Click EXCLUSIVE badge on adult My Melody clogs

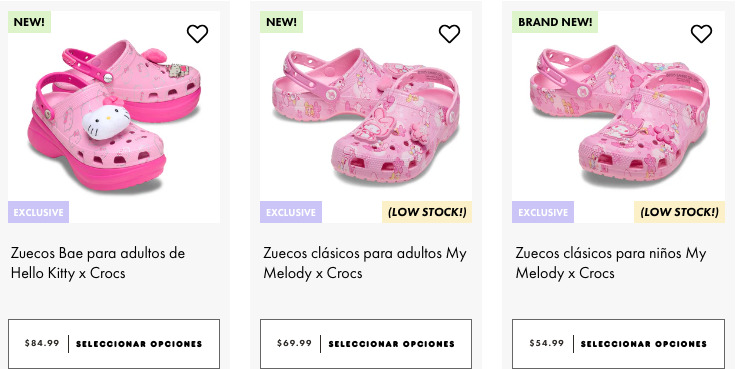tap(291, 212)
